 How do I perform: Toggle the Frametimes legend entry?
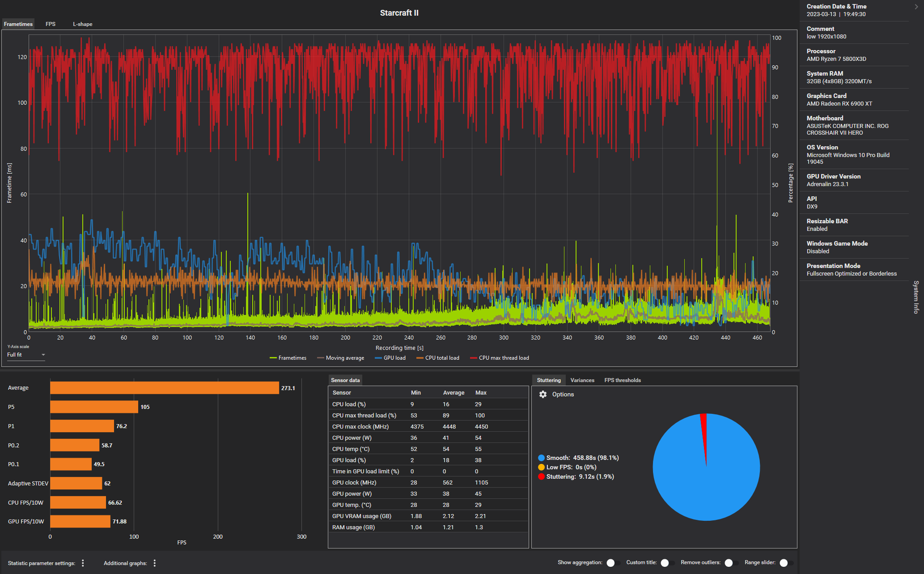(x=288, y=358)
